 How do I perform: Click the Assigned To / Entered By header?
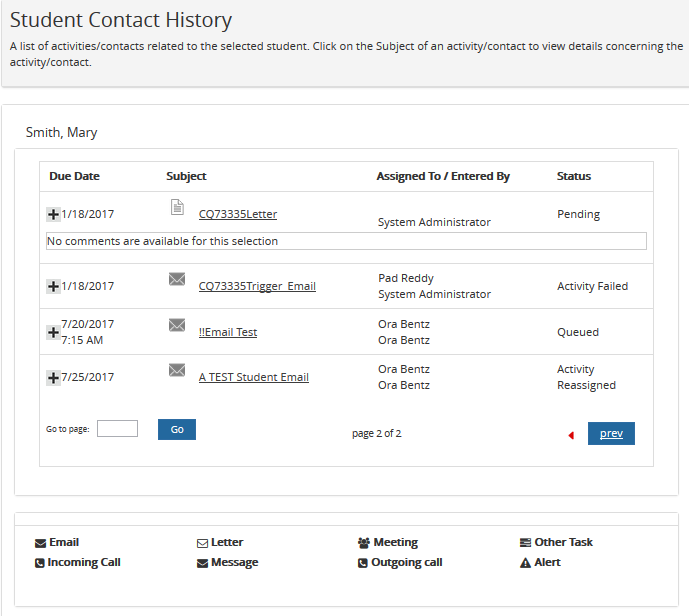443,176
